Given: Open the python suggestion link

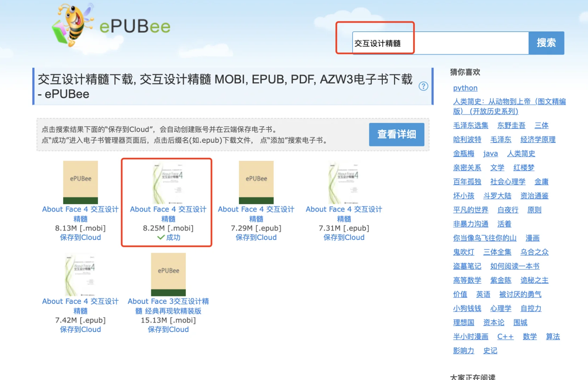Looking at the screenshot, I should pos(465,88).
